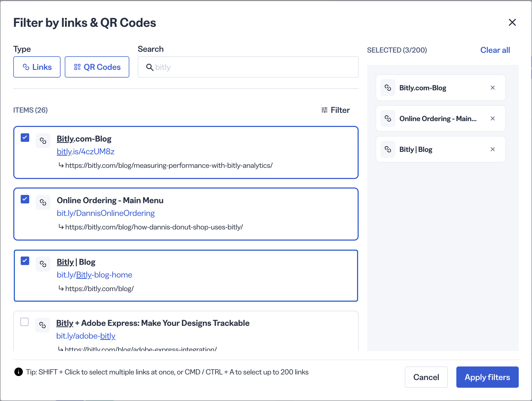Click the how-dannis-donut-shop-uses-bitly destination URL
Viewport: 532px width, 401px height.
point(154,227)
